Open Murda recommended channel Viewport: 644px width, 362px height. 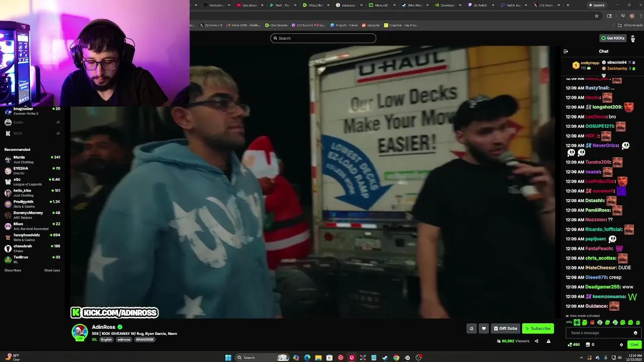32,159
